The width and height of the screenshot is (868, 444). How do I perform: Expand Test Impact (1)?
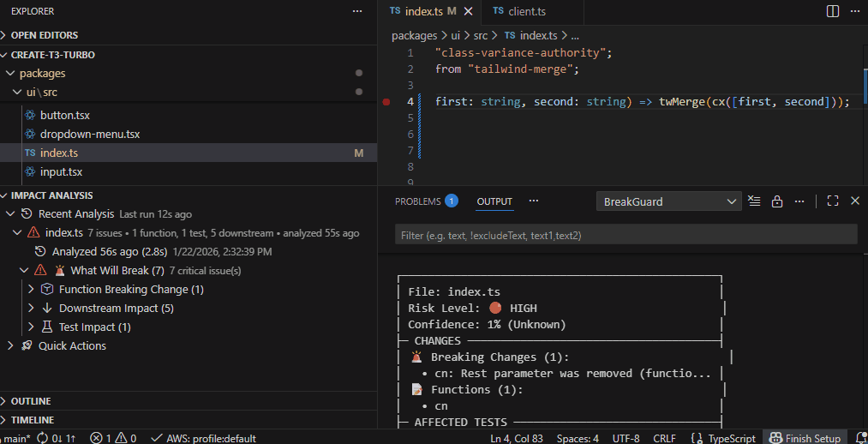[31, 327]
